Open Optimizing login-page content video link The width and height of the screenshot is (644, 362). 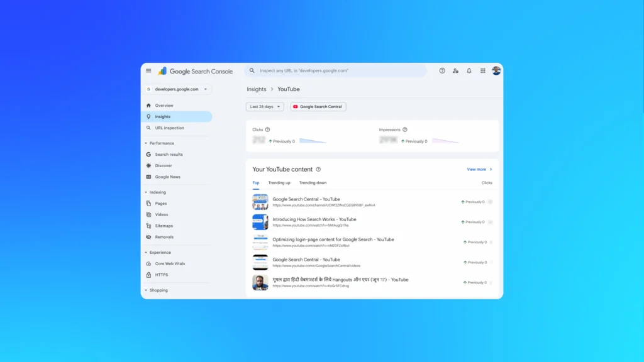333,239
